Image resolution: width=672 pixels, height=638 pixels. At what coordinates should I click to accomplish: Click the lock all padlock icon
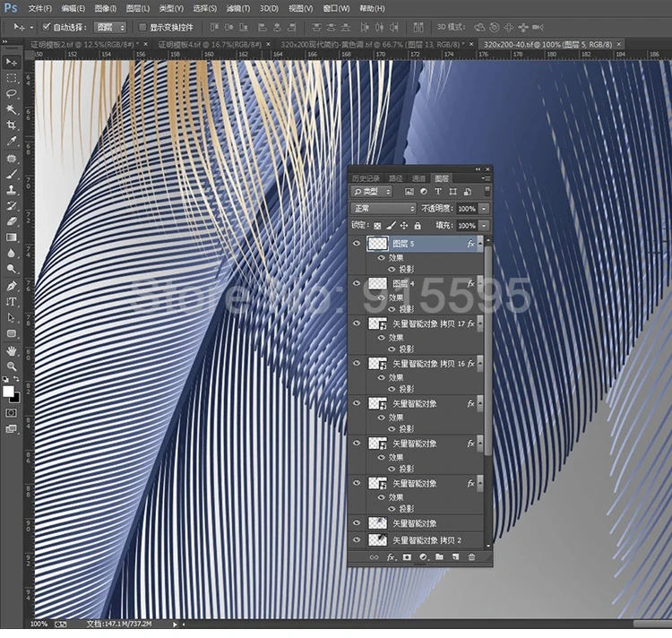[x=418, y=226]
